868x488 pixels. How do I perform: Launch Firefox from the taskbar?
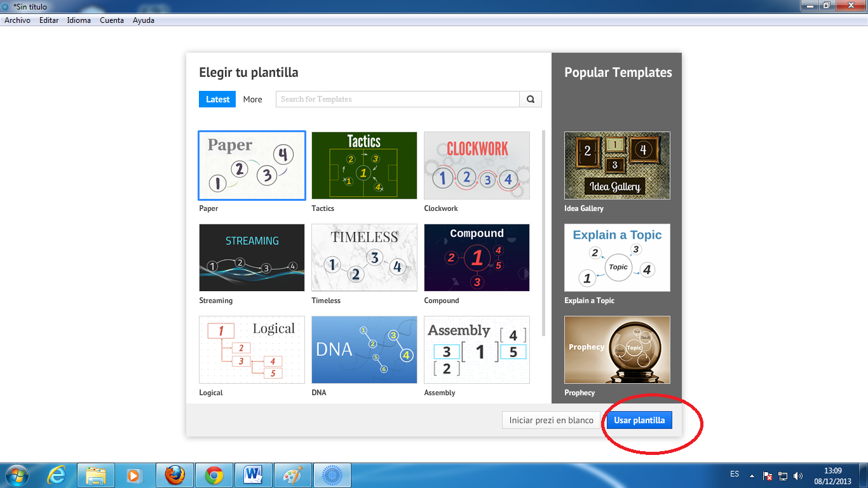click(175, 475)
